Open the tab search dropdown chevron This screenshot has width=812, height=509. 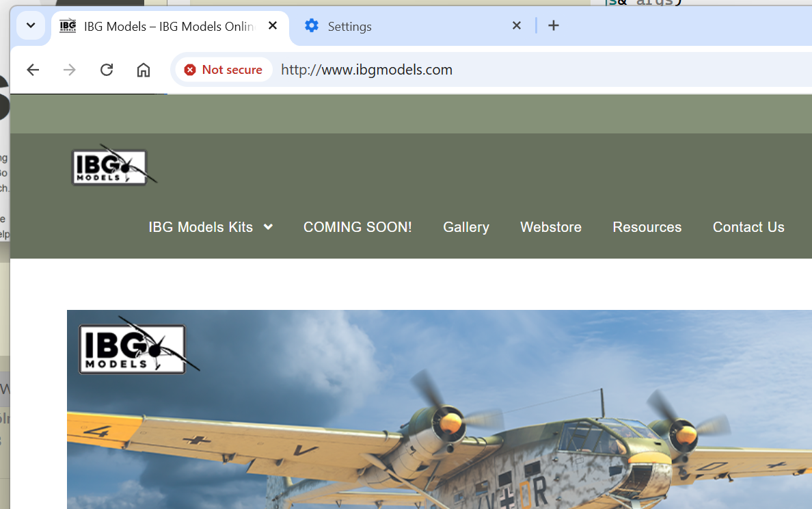[x=31, y=26]
